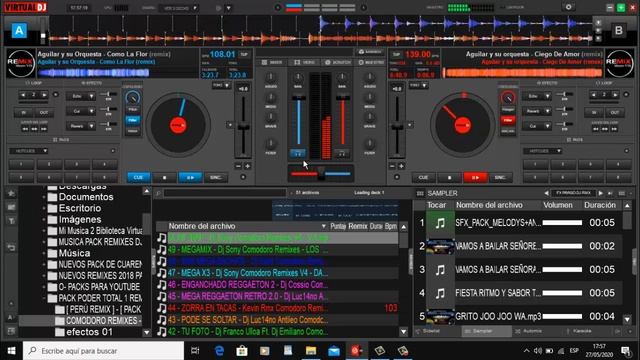Open the Reverb effect dropdown on deck A
The height and width of the screenshot is (360, 640).
80,126
